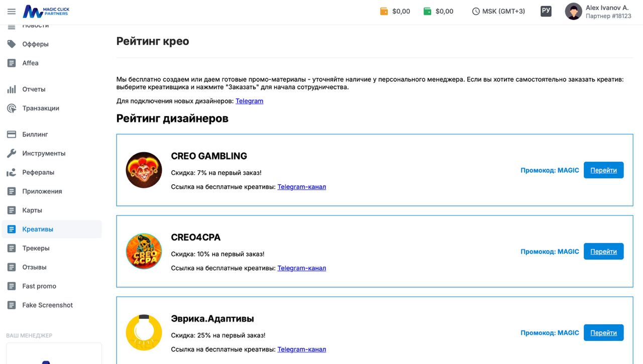Click the Fake Screenshot sidebar icon
643x364 pixels.
tap(12, 305)
